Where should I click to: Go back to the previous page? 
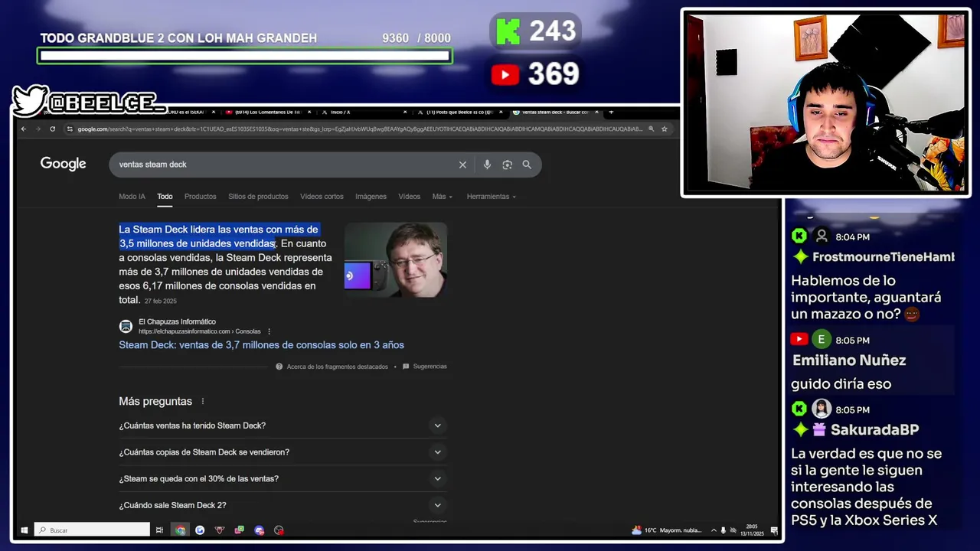click(x=24, y=129)
